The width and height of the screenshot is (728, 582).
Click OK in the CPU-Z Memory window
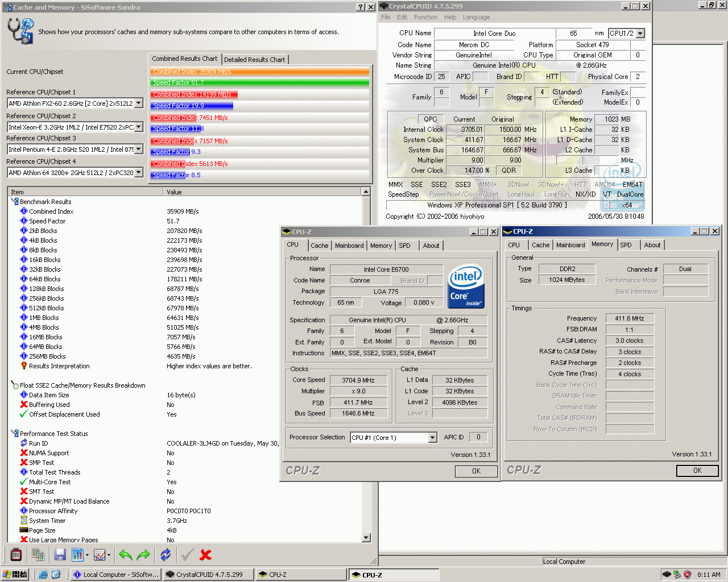pos(697,471)
